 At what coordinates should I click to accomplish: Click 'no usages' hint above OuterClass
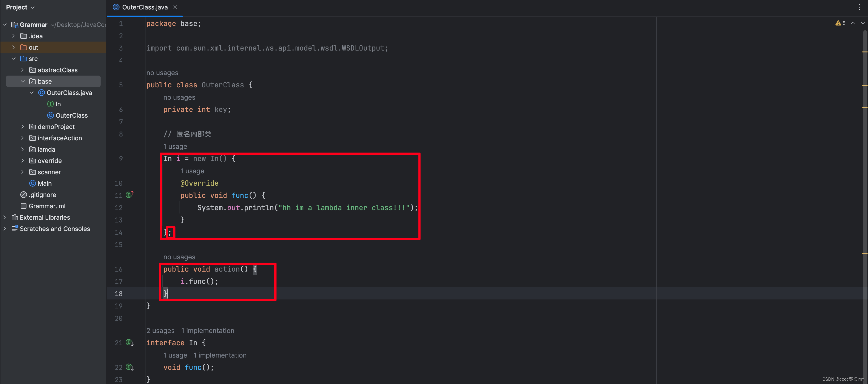(x=162, y=73)
